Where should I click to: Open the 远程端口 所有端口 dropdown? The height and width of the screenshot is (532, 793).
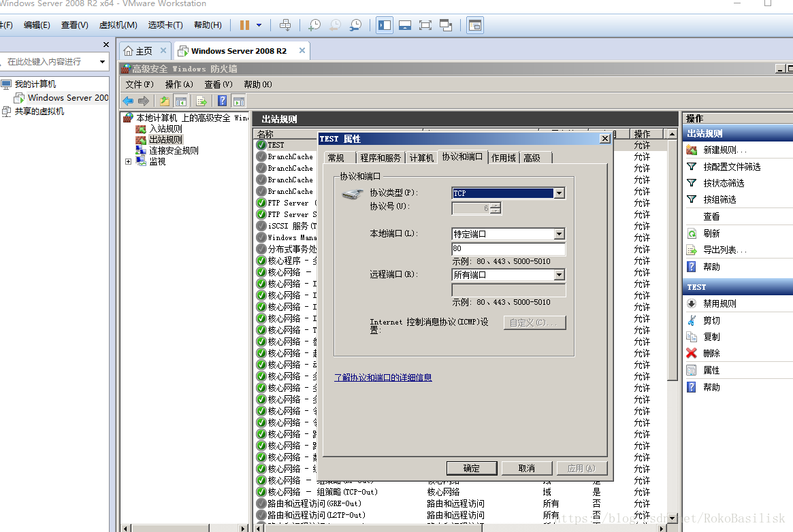click(x=559, y=275)
